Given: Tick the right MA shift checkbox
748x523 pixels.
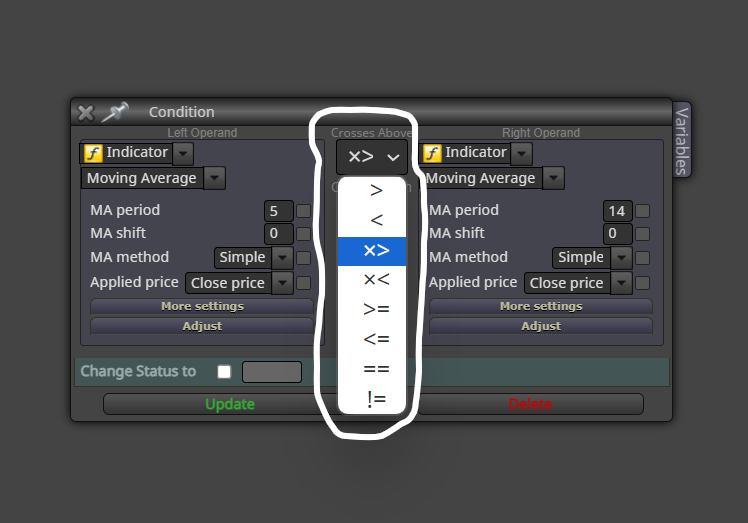Looking at the screenshot, I should click(643, 234).
